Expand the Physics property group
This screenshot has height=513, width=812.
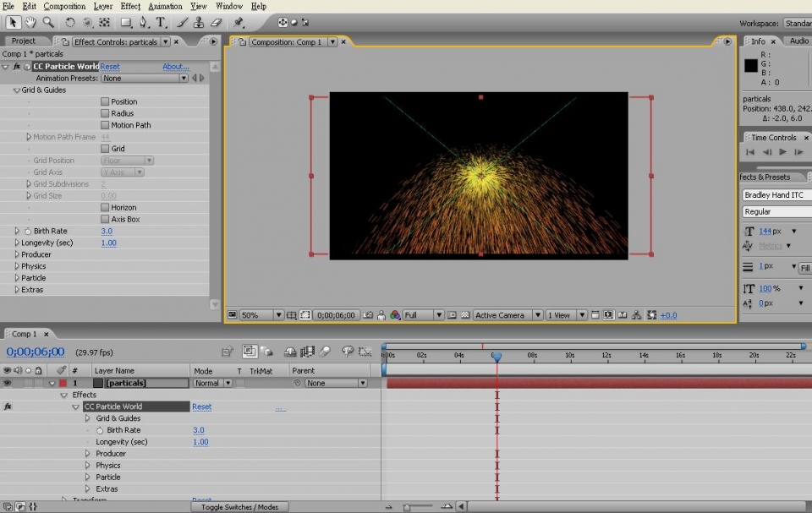pyautogui.click(x=17, y=266)
